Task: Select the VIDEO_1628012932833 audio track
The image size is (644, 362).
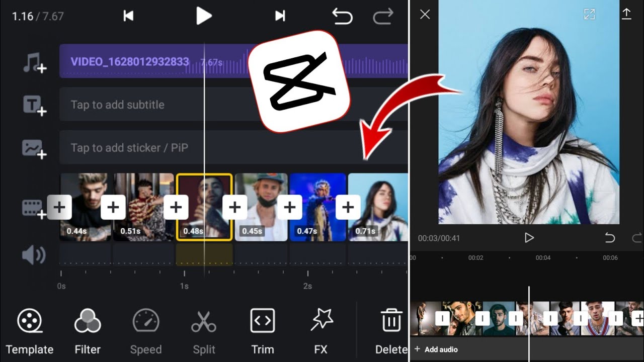Action: point(130,62)
